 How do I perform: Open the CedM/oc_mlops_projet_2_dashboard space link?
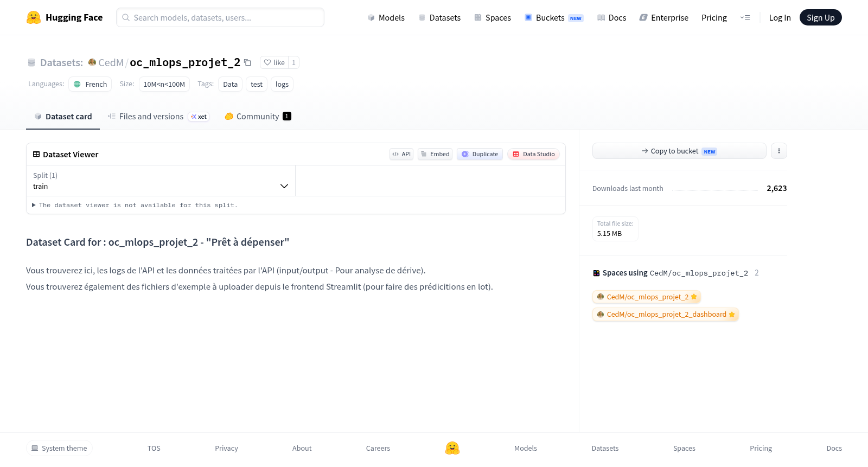point(666,314)
